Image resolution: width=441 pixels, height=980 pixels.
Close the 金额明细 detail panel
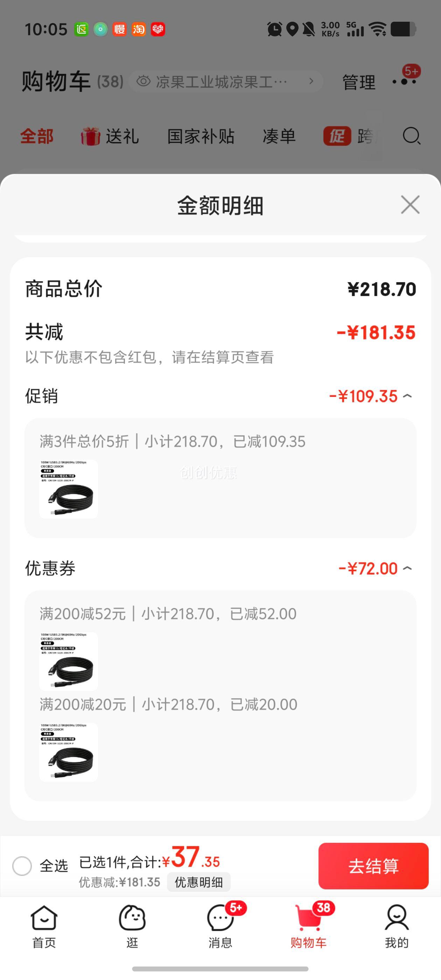[410, 205]
